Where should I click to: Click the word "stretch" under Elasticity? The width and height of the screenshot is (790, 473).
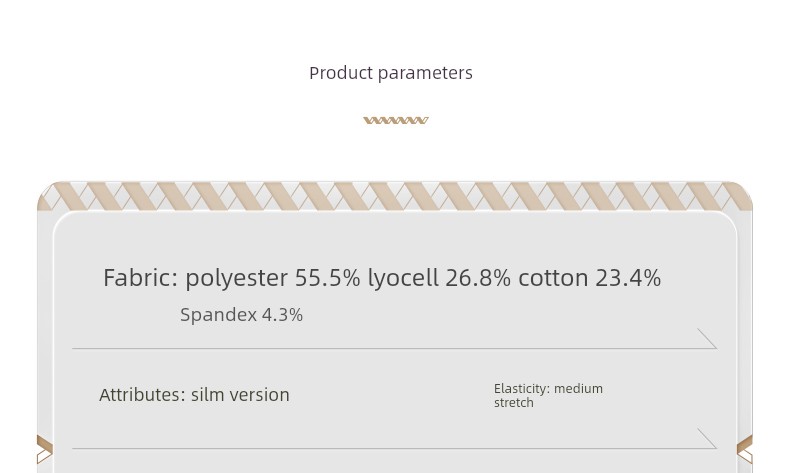[x=514, y=403]
